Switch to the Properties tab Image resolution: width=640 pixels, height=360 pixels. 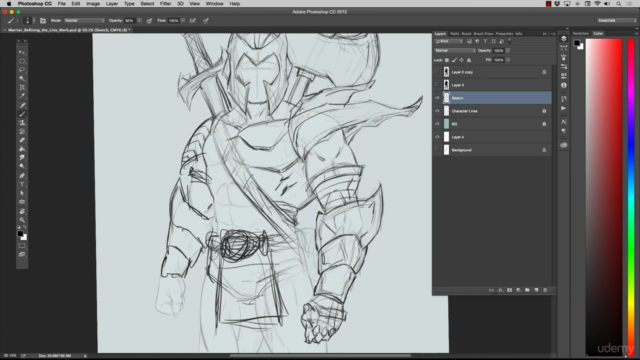pos(504,33)
